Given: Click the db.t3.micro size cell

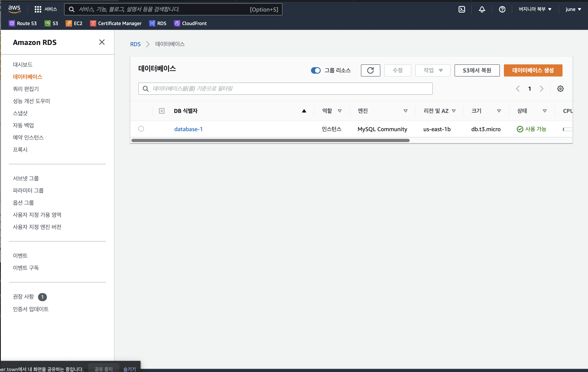Looking at the screenshot, I should click(486, 129).
